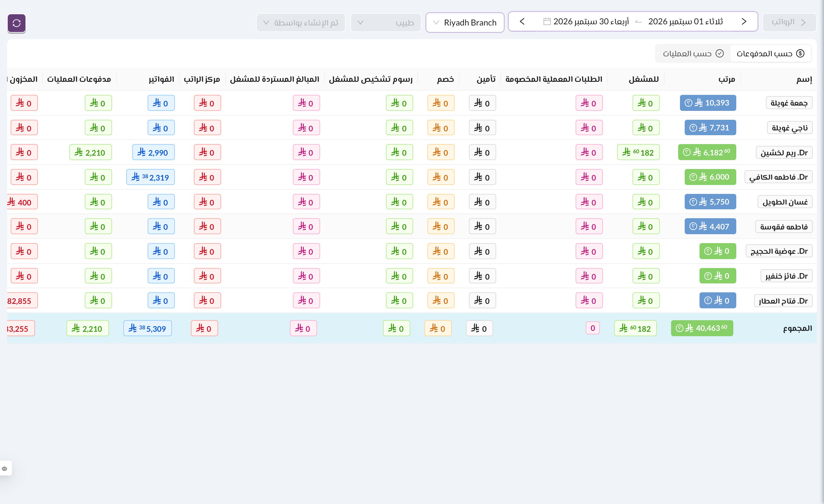Open تم الإنشاء بواسطة dropdown
The image size is (824, 504).
point(301,23)
